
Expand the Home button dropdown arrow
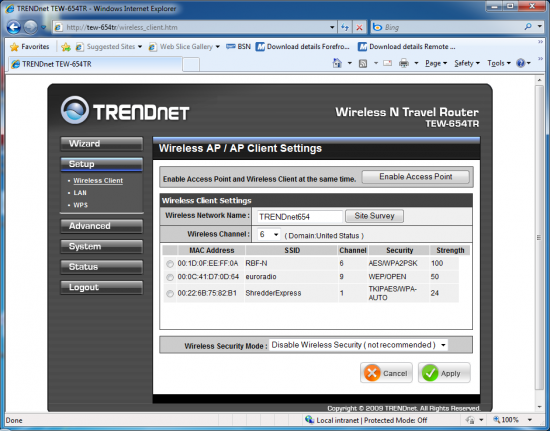[349, 63]
